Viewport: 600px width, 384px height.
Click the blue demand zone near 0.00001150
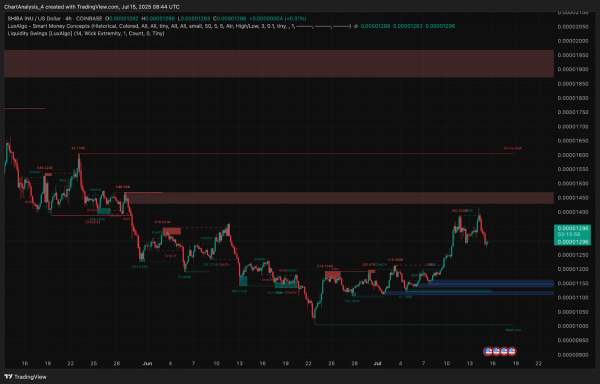pos(485,283)
